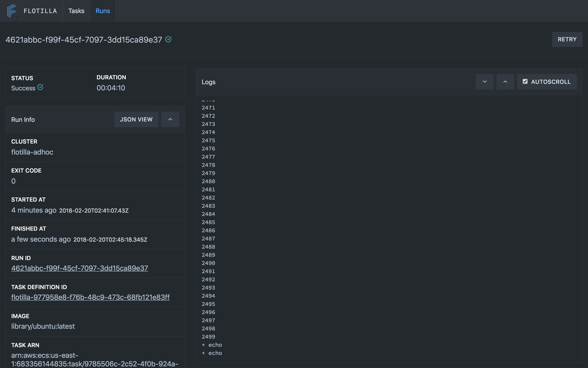Image resolution: width=588 pixels, height=368 pixels.
Task: Open the Tasks tab
Action: point(76,11)
